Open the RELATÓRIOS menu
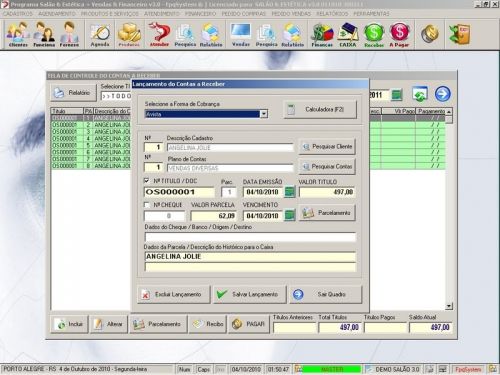The width and height of the screenshot is (500, 375). (x=332, y=14)
